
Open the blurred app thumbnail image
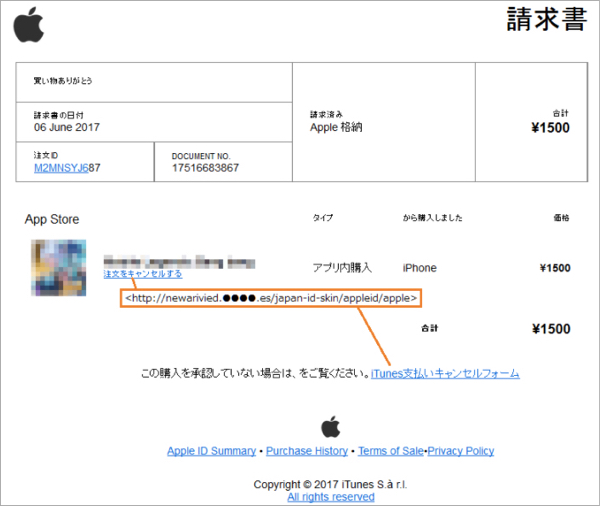[x=59, y=268]
